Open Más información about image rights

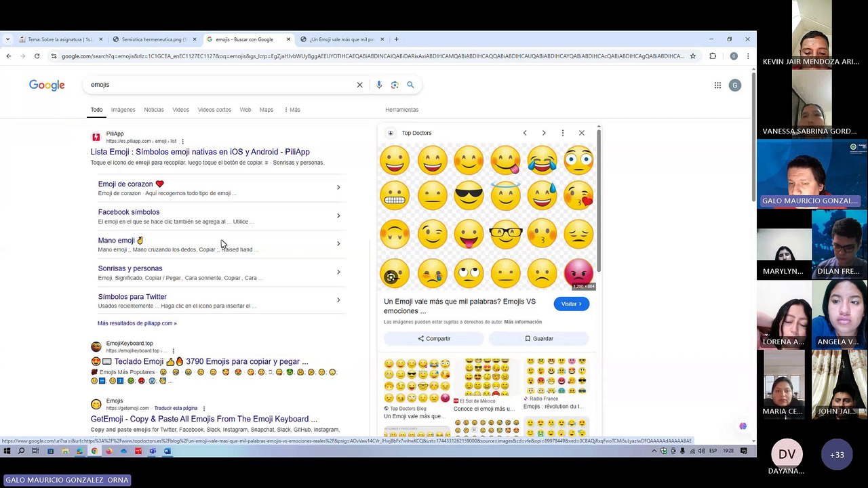(523, 322)
